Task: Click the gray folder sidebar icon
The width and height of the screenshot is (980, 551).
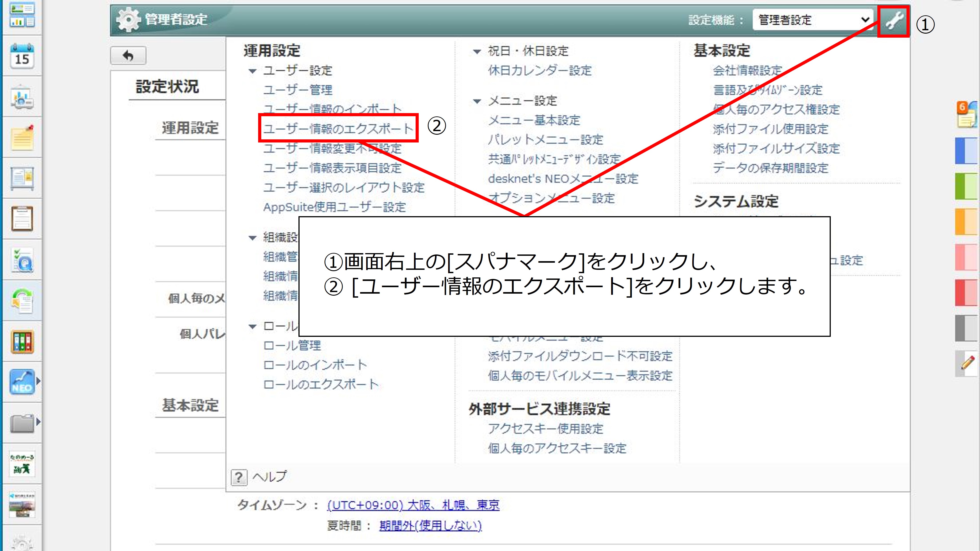Action: 22,423
